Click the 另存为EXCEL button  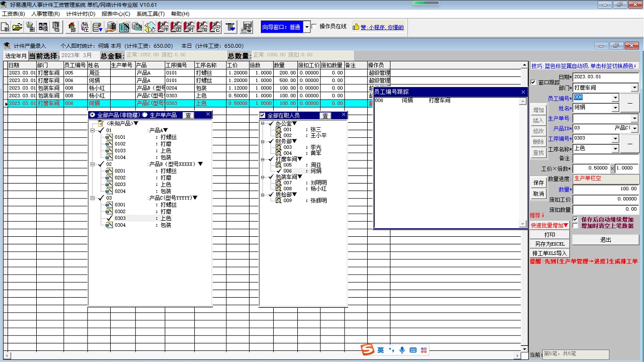tap(549, 244)
